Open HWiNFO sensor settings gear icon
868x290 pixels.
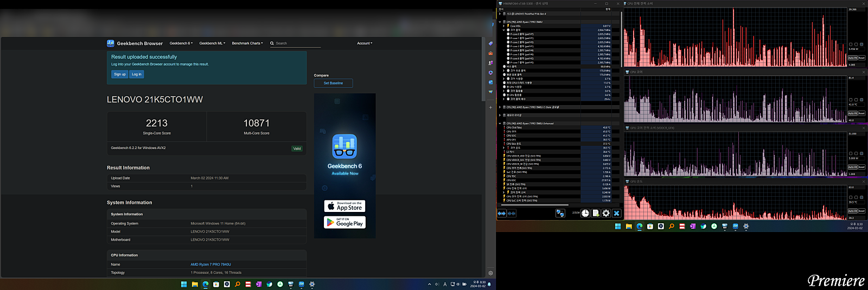[606, 214]
